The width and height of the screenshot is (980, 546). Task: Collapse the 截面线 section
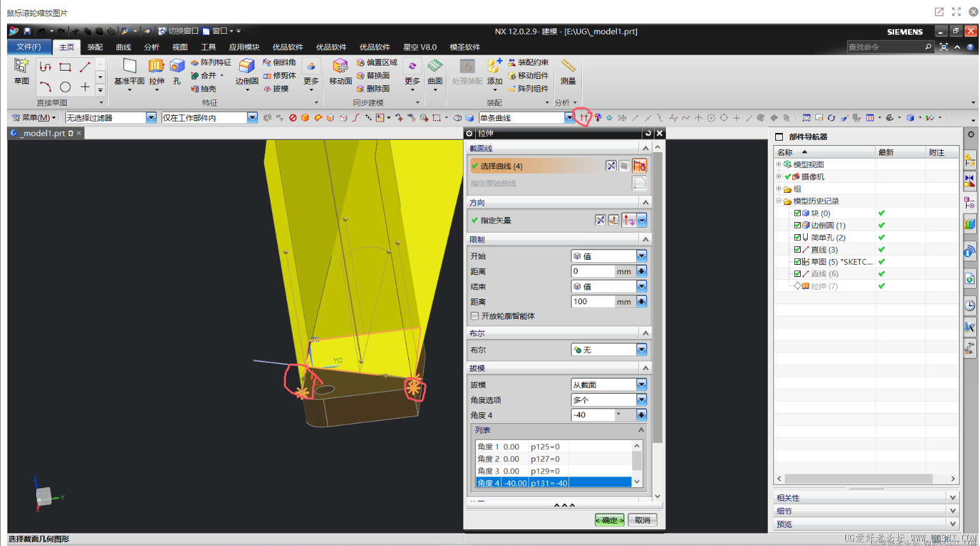645,148
